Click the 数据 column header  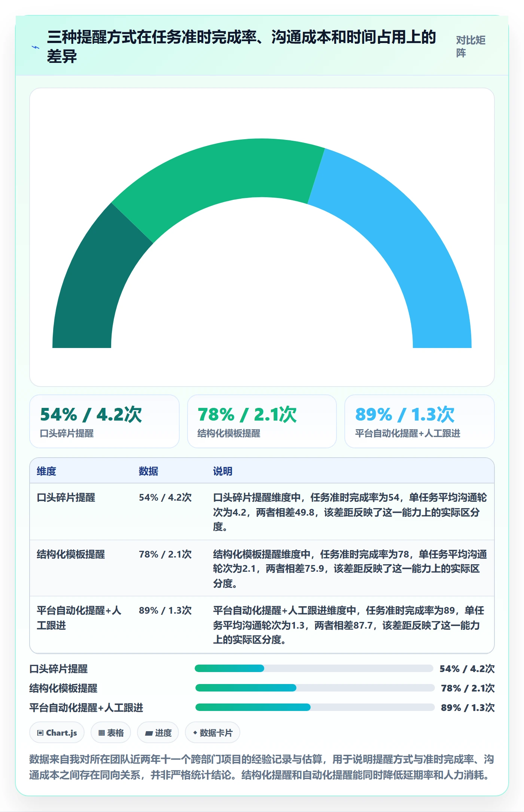(x=149, y=471)
